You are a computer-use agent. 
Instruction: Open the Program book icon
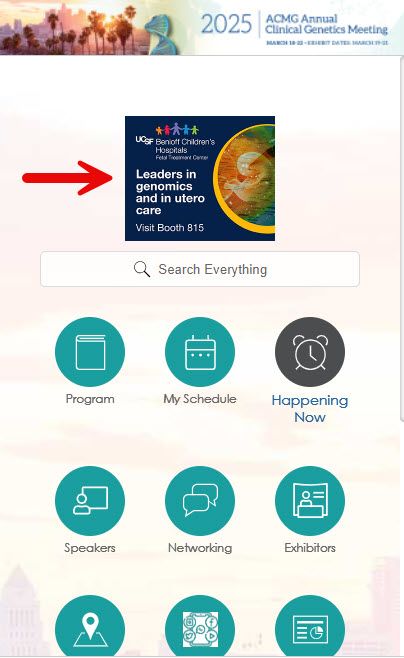click(x=90, y=352)
